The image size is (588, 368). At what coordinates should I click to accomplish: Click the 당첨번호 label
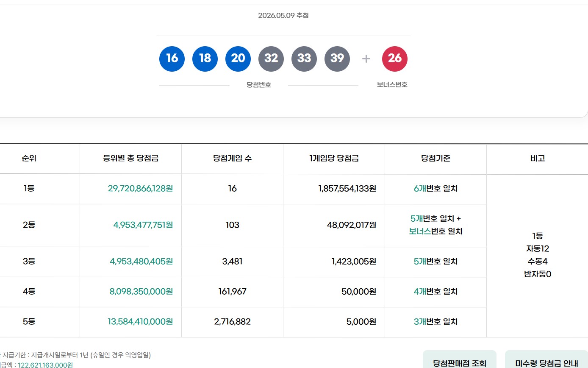pyautogui.click(x=259, y=85)
